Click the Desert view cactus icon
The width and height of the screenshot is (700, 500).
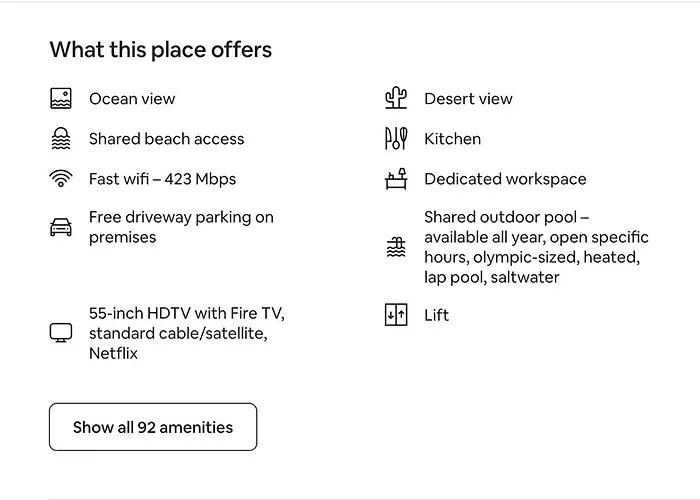pos(396,99)
